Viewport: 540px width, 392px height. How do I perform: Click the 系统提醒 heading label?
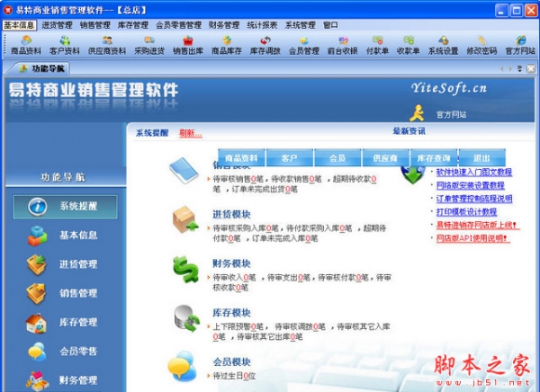152,133
